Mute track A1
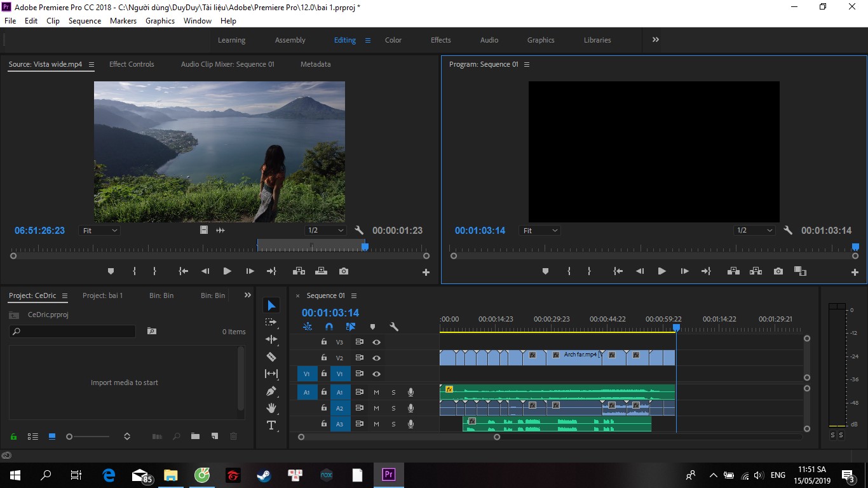The height and width of the screenshot is (488, 868). (x=376, y=392)
